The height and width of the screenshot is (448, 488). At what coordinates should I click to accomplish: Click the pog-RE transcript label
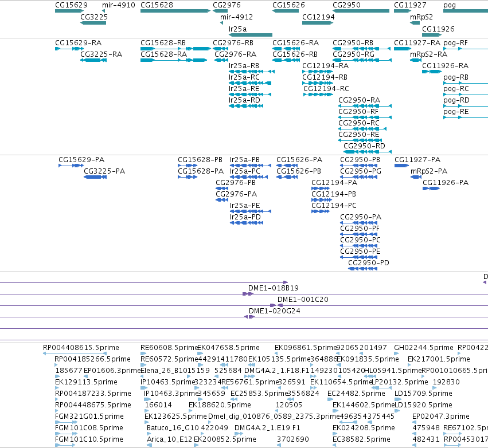coord(456,111)
